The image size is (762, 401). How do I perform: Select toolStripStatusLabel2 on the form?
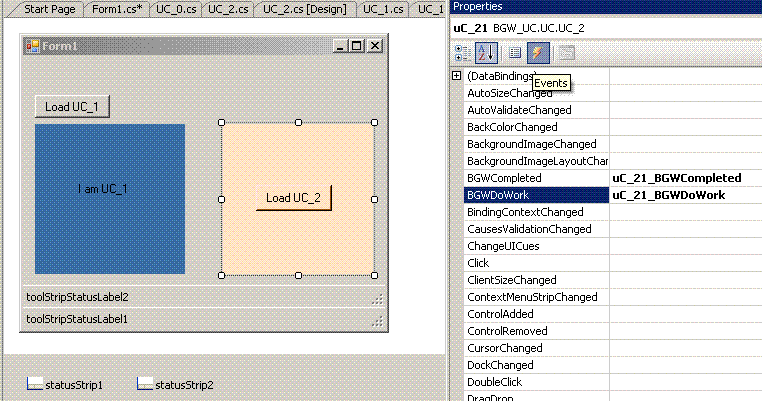click(x=77, y=297)
